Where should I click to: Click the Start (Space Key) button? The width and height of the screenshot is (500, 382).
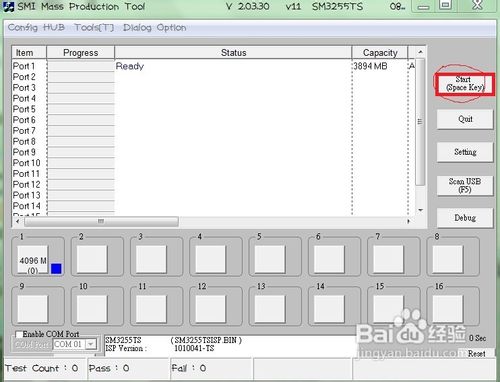click(465, 84)
